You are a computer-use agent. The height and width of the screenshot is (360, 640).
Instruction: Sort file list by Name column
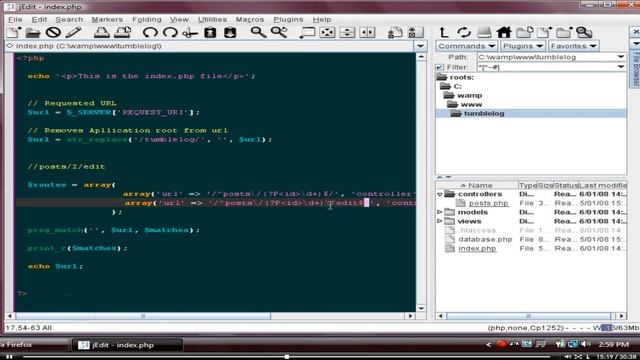477,185
